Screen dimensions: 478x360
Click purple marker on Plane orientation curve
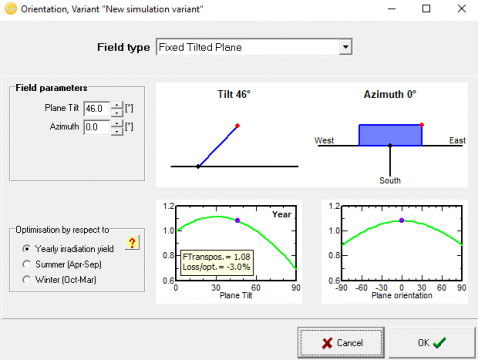pos(402,220)
